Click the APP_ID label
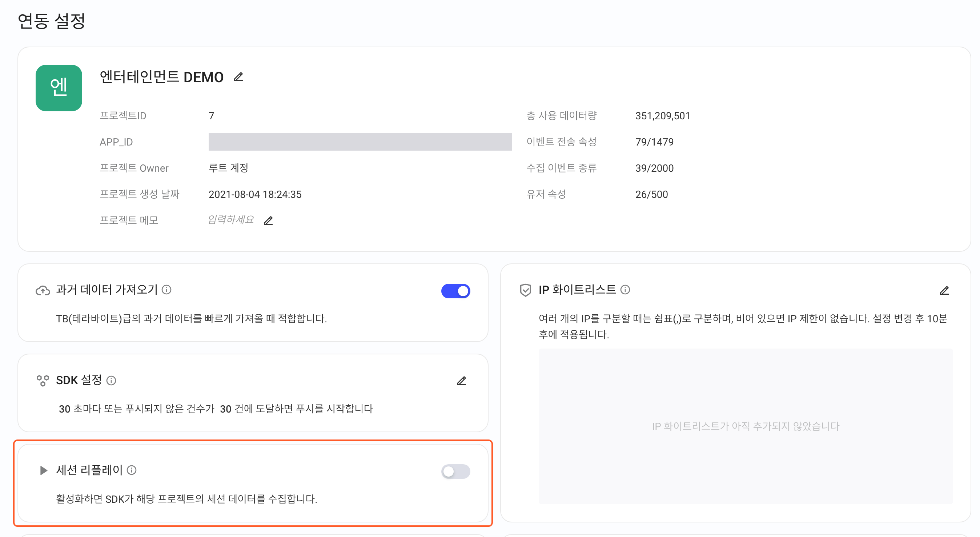This screenshot has width=980, height=537. [x=116, y=142]
